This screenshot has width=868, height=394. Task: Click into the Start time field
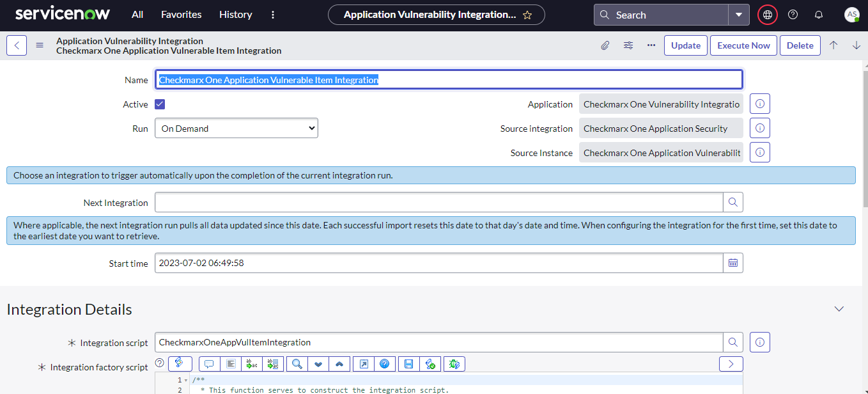pos(438,263)
